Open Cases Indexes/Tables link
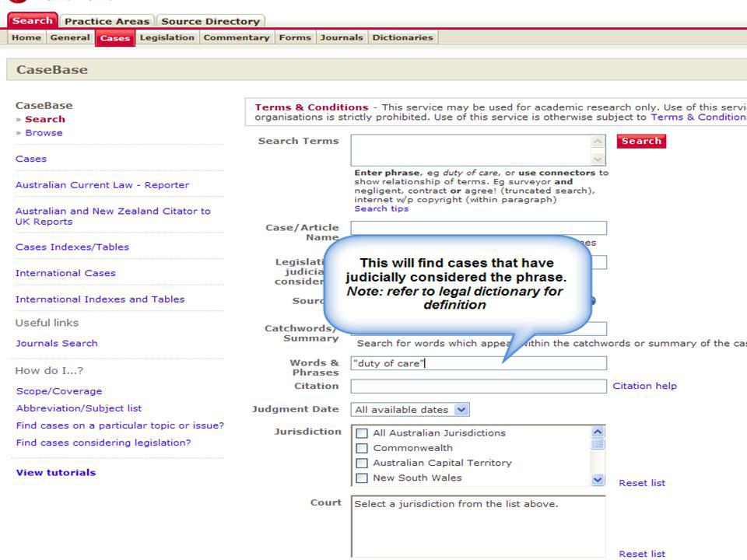The width and height of the screenshot is (747, 560). click(72, 247)
